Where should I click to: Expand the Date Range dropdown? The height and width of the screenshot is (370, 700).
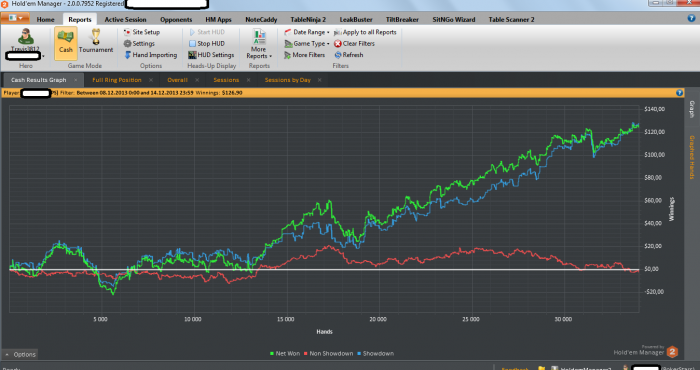pyautogui.click(x=307, y=32)
